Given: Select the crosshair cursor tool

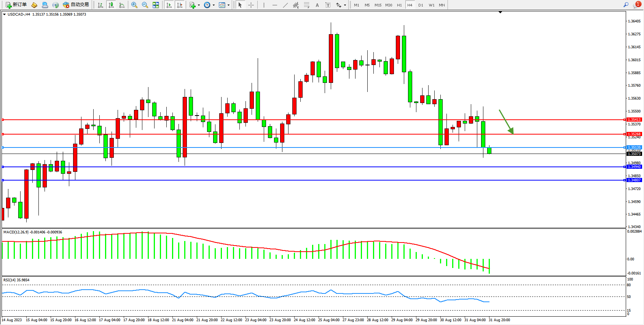Looking at the screenshot, I should click(251, 5).
